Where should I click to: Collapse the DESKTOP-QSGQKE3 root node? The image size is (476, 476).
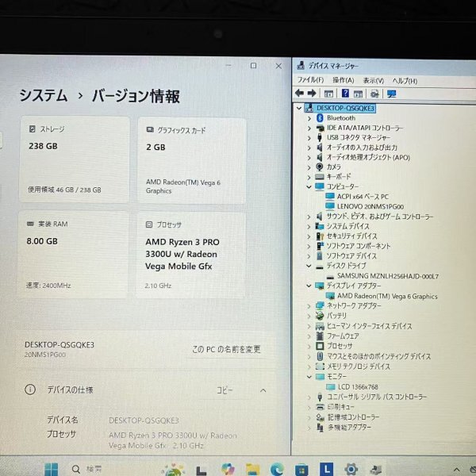[x=299, y=108]
